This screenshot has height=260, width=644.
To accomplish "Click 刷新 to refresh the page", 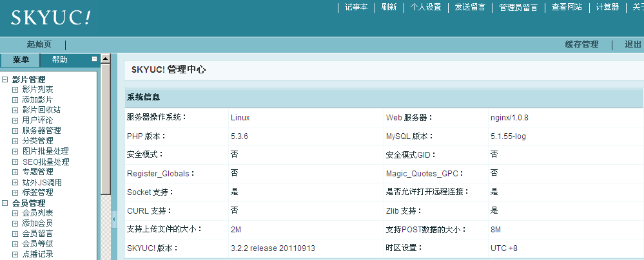I will click(389, 7).
